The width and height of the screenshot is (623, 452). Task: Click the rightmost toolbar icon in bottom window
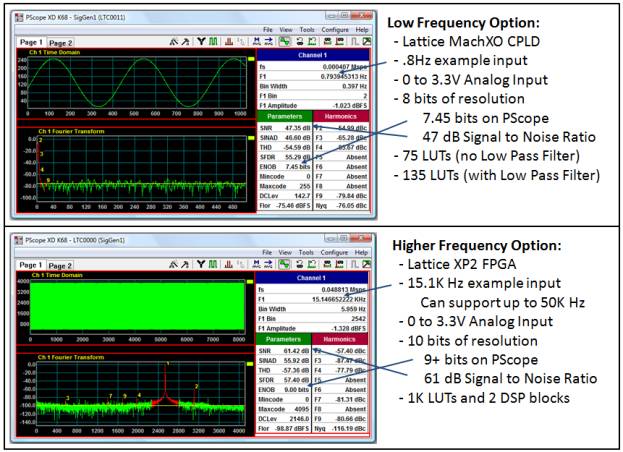tap(366, 263)
